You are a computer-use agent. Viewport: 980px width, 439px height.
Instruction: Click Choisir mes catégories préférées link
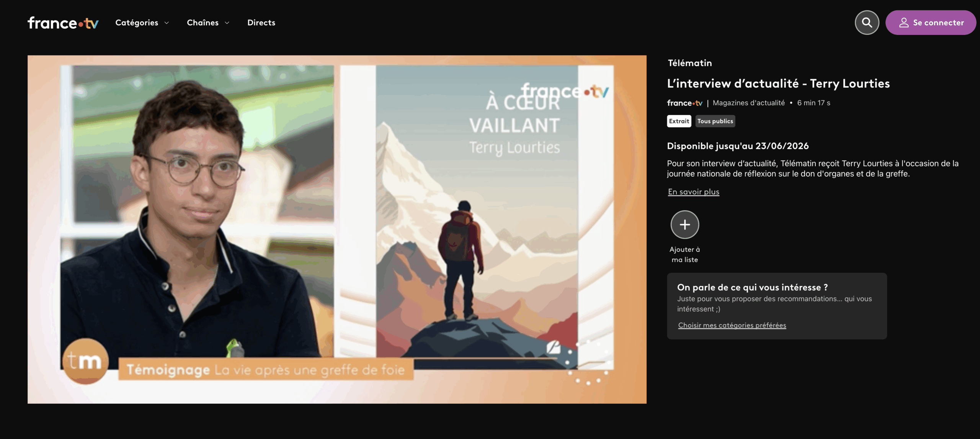click(x=732, y=325)
